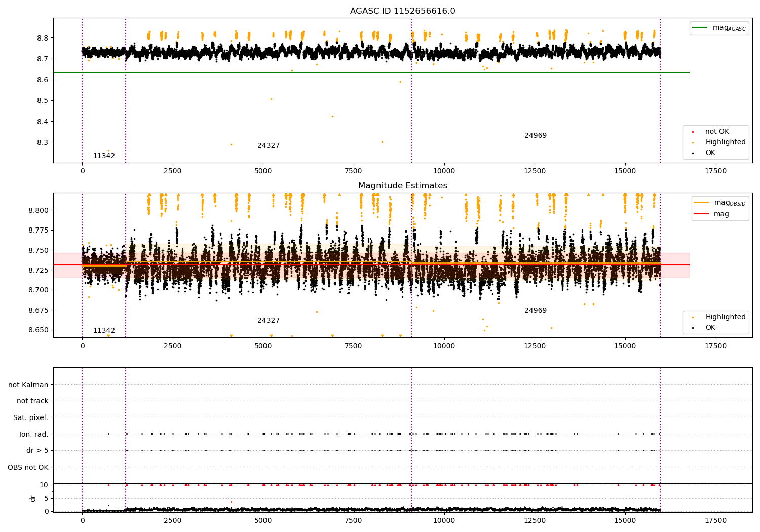Image resolution: width=760 pixels, height=532 pixels.
Task: Click observation label 11342 in the top plot
Action: pyautogui.click(x=104, y=156)
